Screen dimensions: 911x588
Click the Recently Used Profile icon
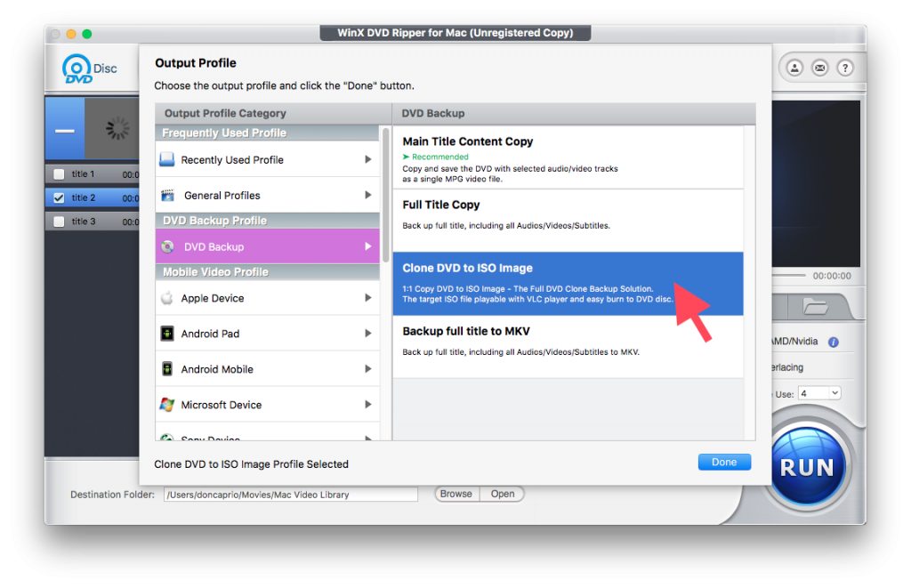pyautogui.click(x=167, y=160)
